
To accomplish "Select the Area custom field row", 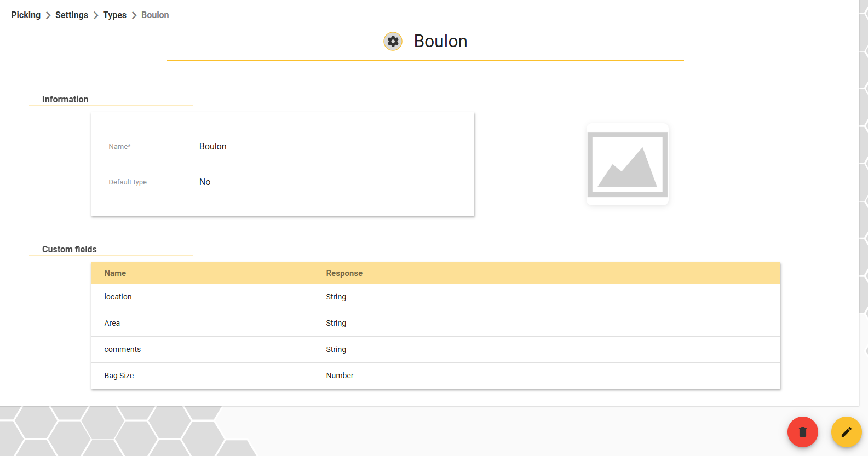I will [435, 324].
